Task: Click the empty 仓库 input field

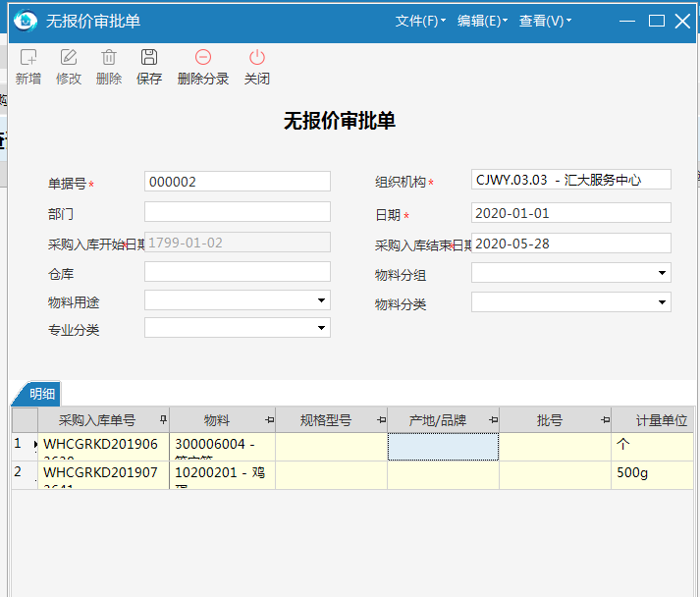Action: 238,272
